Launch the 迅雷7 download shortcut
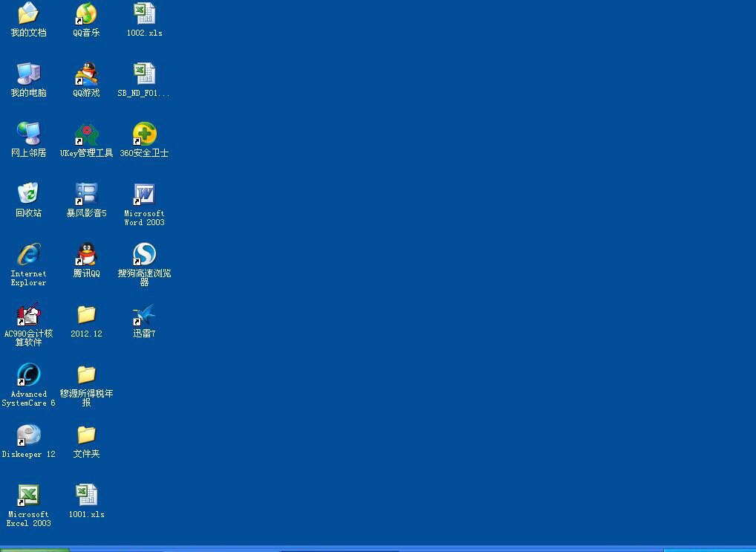The image size is (756, 552). pos(144,314)
